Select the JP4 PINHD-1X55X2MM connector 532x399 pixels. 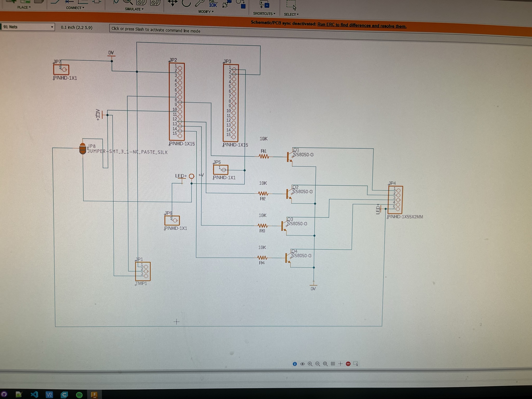(x=395, y=200)
